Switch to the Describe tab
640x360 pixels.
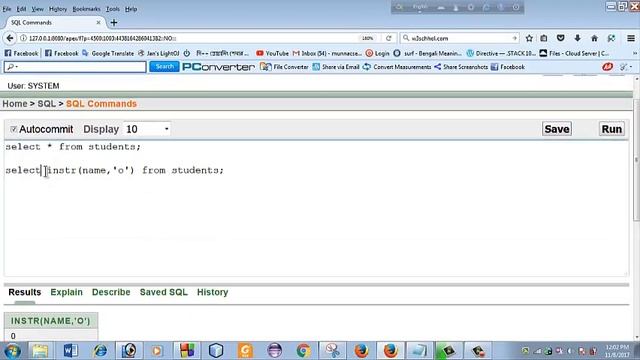click(111, 292)
